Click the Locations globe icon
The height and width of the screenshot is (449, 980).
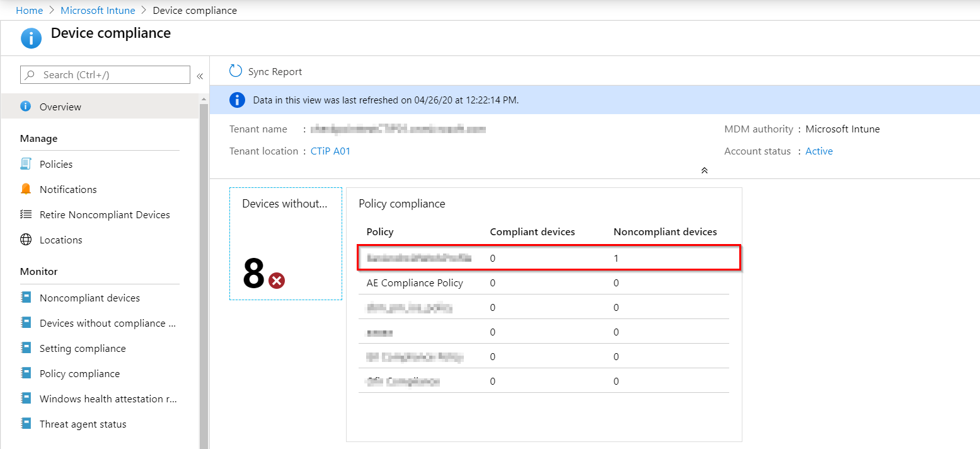pos(26,240)
